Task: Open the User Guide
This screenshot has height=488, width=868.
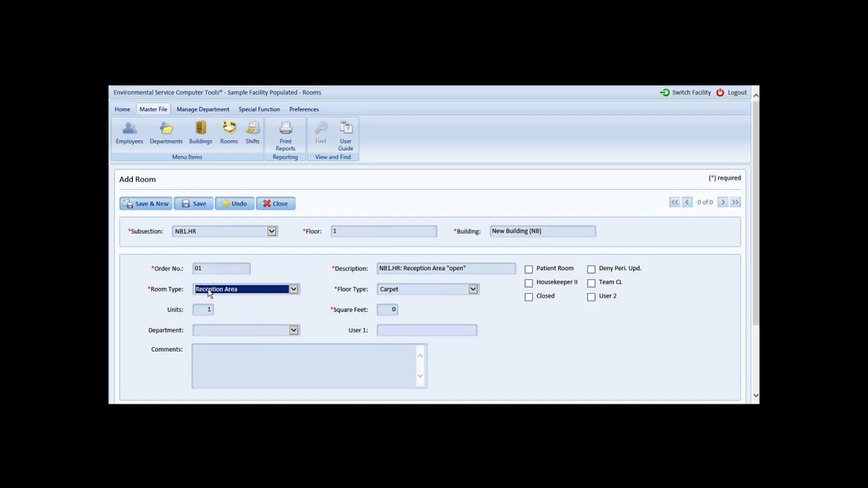Action: coord(346,136)
